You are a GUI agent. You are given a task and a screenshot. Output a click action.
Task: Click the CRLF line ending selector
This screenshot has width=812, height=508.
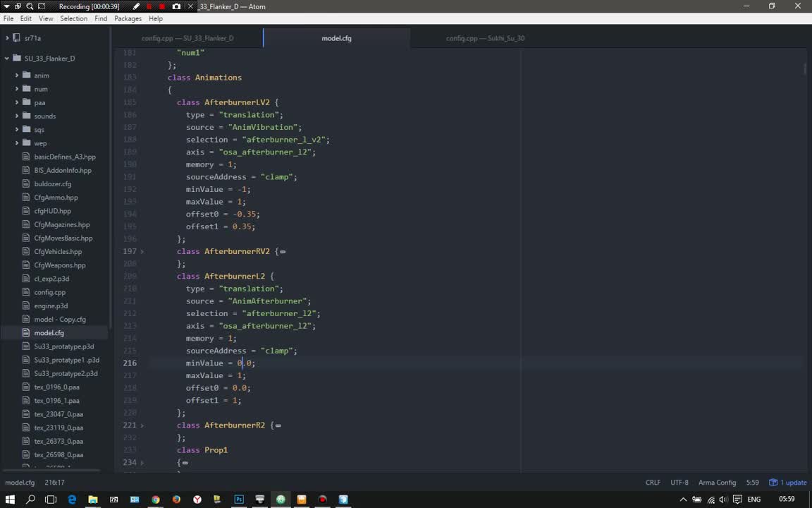coord(653,483)
